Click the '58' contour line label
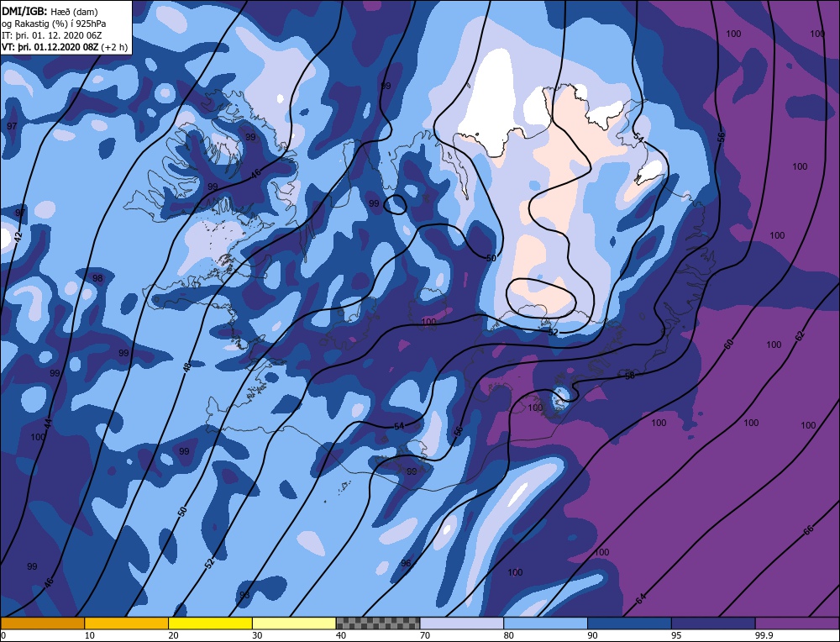This screenshot has width=840, height=642. tap(629, 376)
